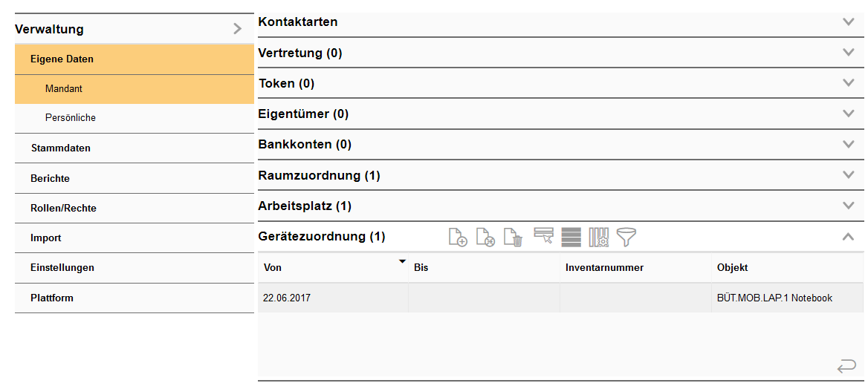Screen dimensions: 868x383
Task: Click the document with arrows icon
Action: (x=485, y=238)
